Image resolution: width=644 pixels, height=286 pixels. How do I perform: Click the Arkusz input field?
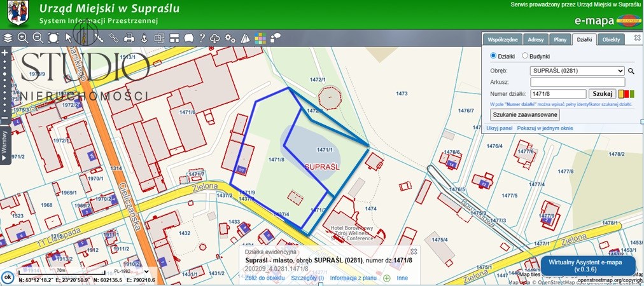point(577,82)
